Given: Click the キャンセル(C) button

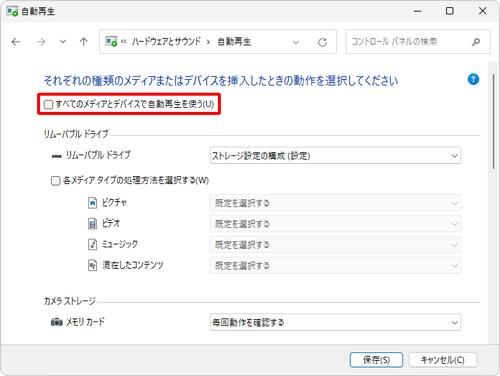Looking at the screenshot, I should point(443,360).
